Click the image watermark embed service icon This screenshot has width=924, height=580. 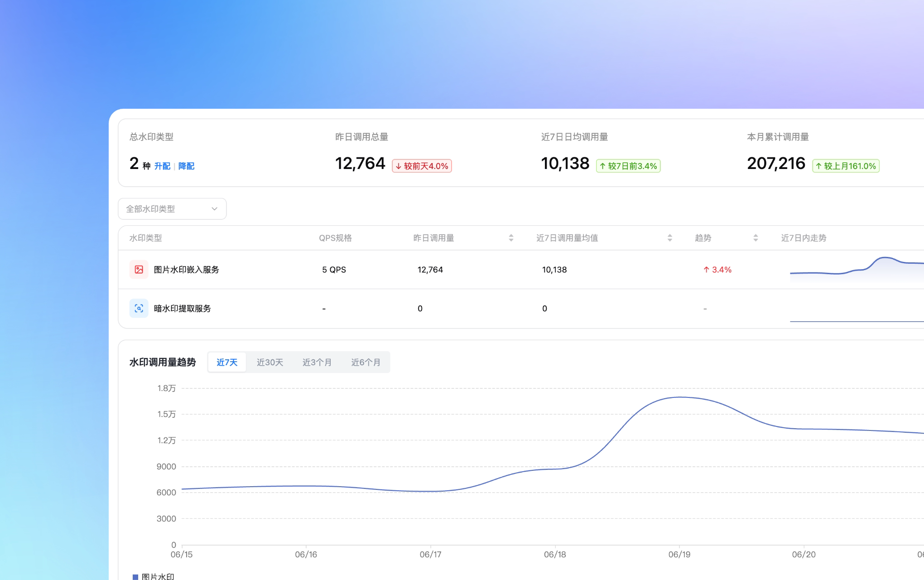coord(139,270)
